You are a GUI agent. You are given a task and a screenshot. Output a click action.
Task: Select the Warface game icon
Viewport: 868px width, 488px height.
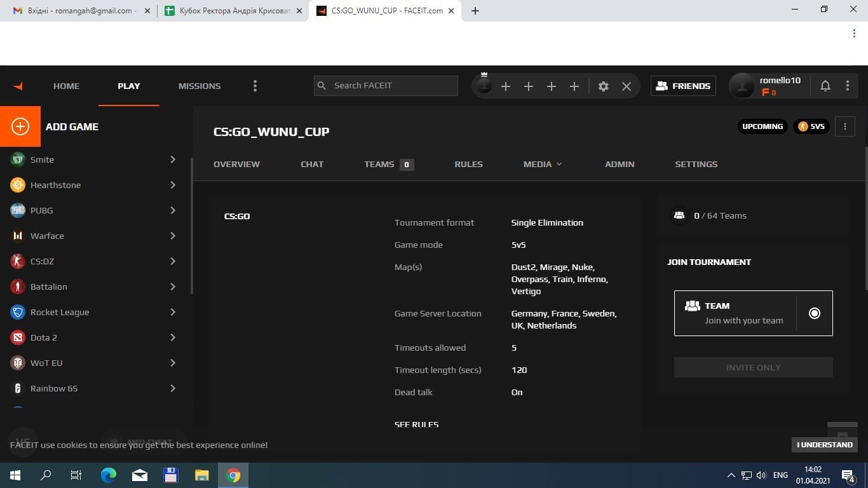pos(18,236)
